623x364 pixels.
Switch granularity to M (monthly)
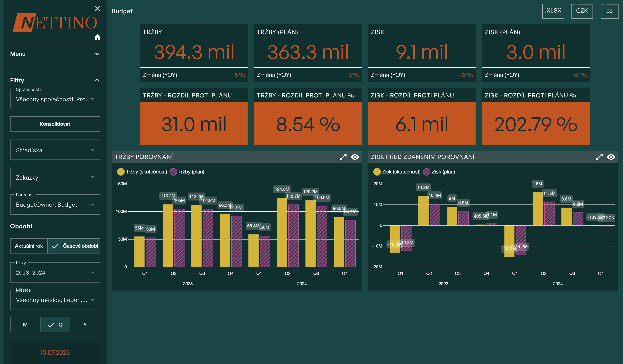(x=25, y=325)
